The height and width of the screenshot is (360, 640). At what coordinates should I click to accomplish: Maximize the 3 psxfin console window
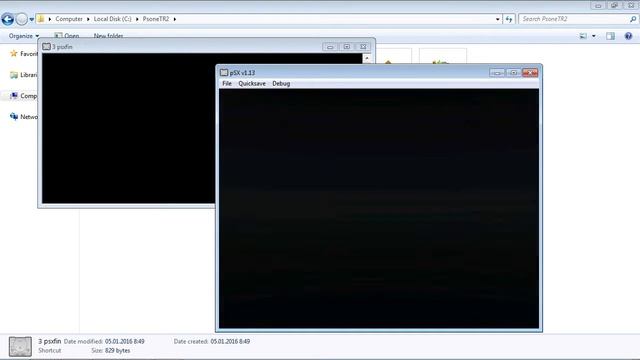[x=347, y=47]
